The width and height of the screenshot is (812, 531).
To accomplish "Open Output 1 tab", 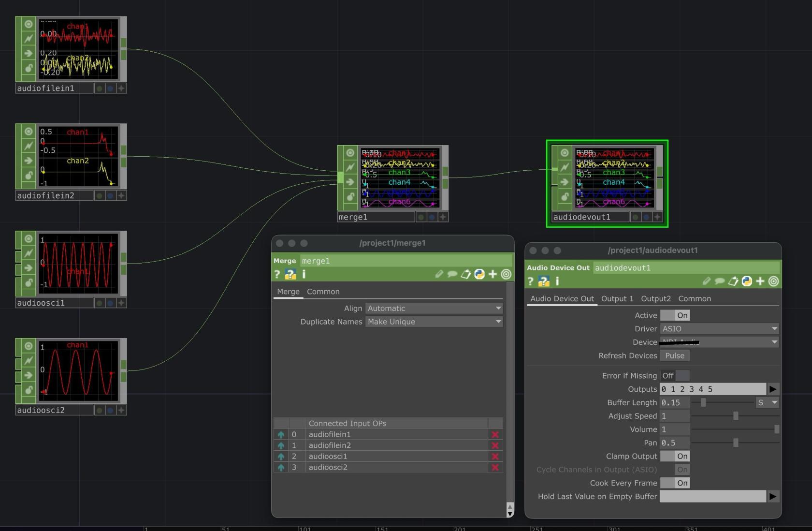I will click(617, 299).
